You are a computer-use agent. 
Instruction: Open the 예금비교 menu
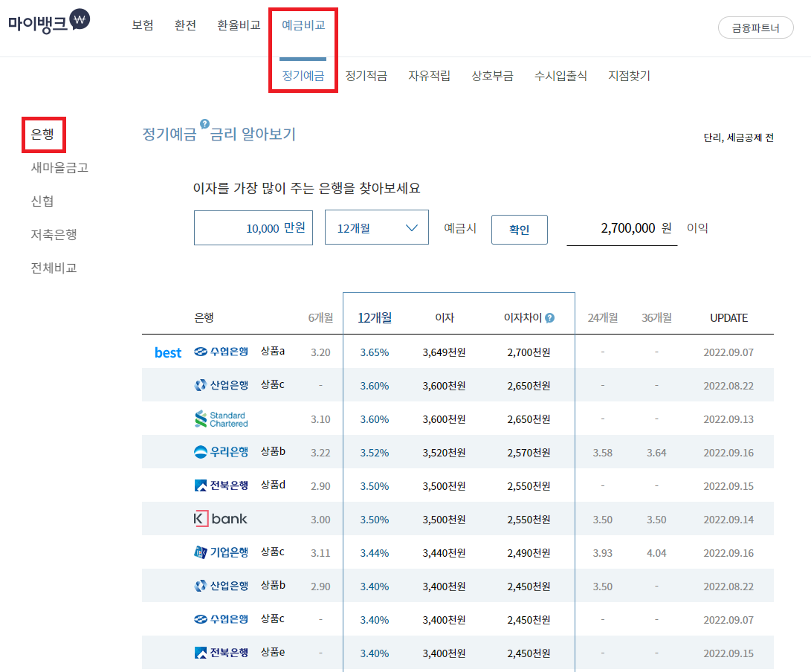(303, 25)
